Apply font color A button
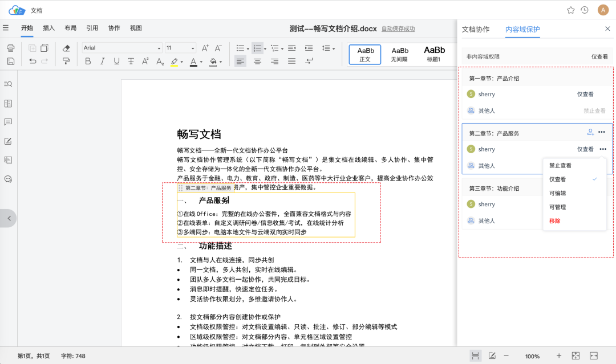Viewport: 616px width, 364px height. coord(193,62)
